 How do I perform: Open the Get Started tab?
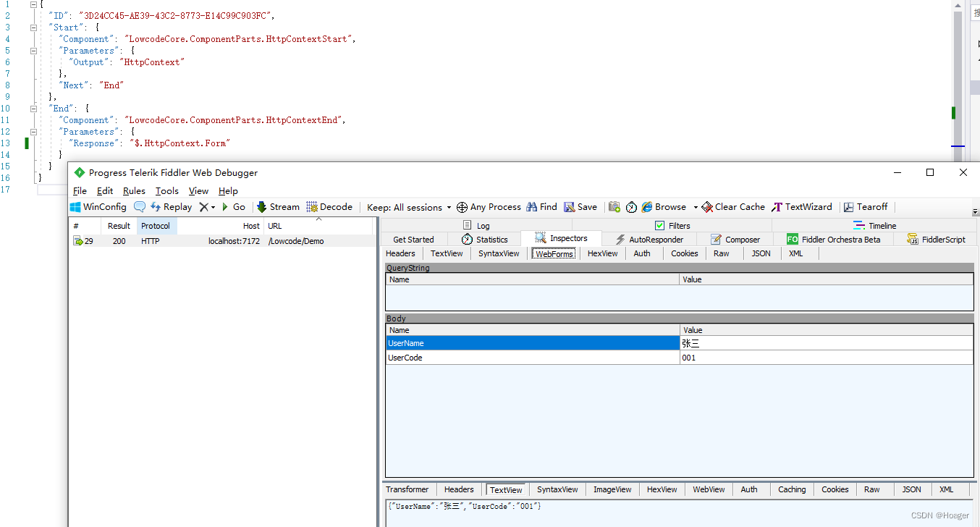click(413, 240)
